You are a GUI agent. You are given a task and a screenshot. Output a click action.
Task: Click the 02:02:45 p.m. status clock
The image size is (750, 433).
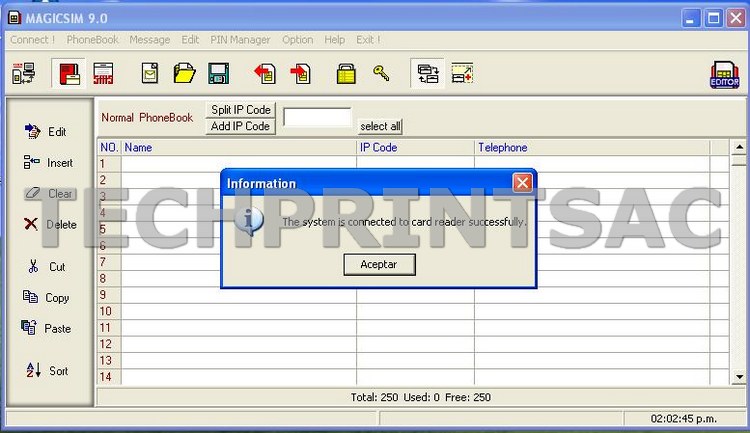684,419
